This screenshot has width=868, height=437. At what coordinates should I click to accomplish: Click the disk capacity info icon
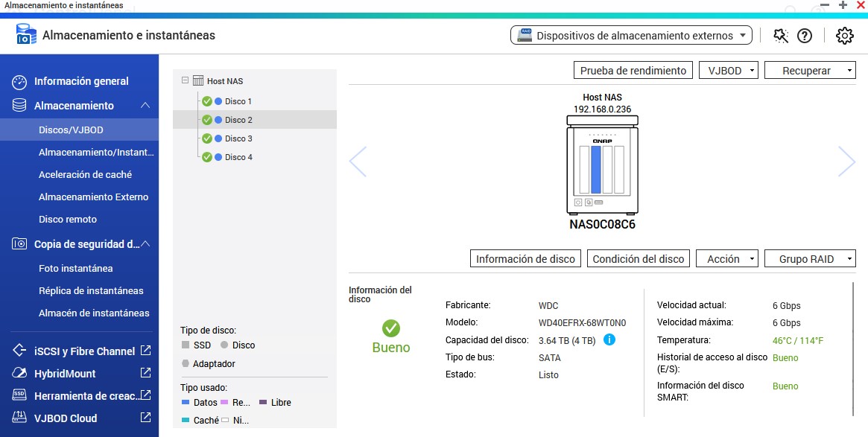609,340
